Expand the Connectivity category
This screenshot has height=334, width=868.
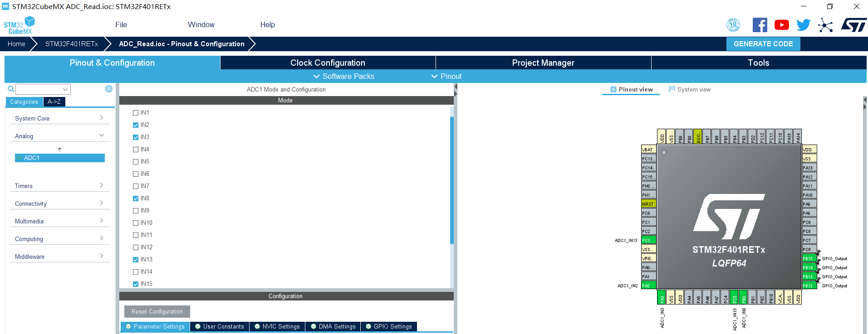coord(59,203)
